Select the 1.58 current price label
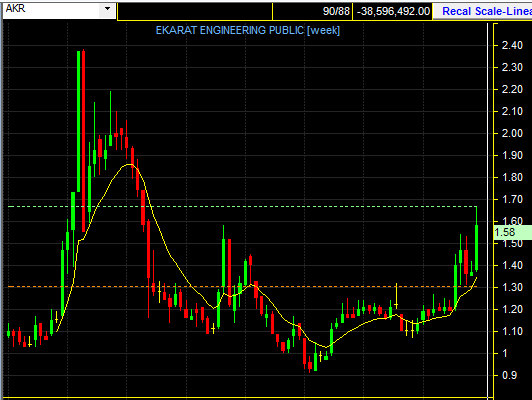 [512, 232]
